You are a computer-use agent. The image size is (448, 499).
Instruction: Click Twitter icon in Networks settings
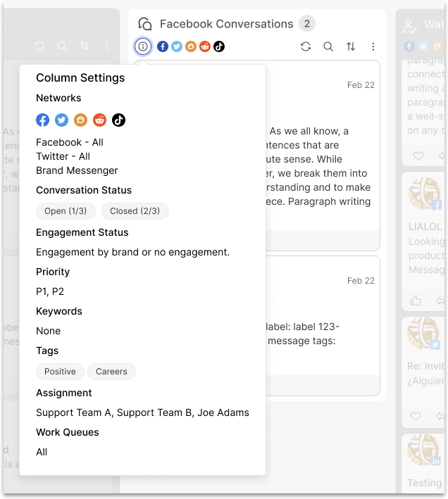click(61, 120)
